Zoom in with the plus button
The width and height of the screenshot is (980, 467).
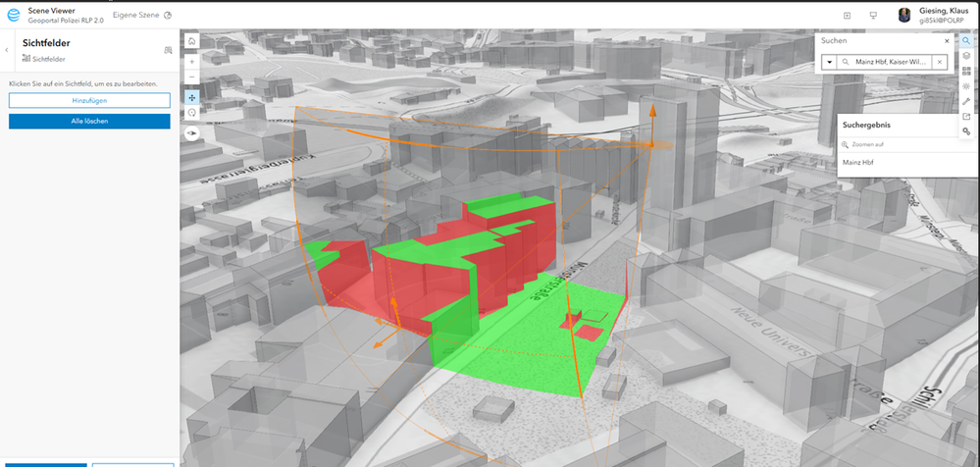192,62
